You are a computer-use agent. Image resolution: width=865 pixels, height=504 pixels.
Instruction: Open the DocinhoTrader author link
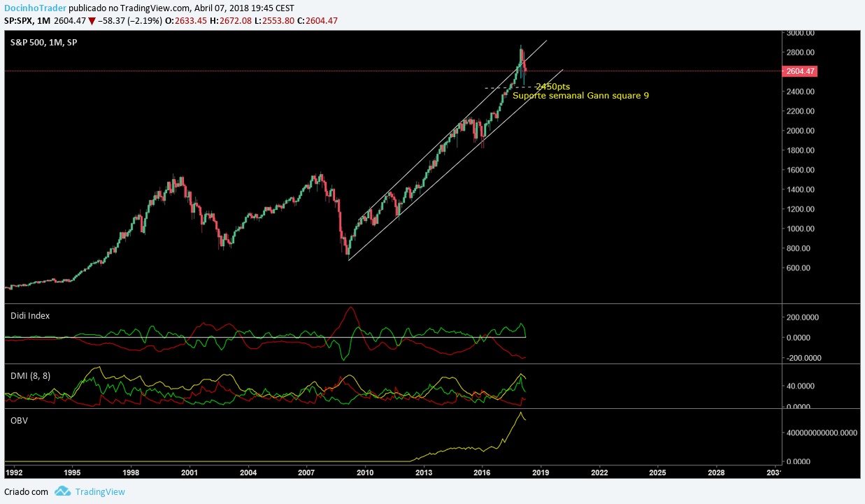(36, 8)
